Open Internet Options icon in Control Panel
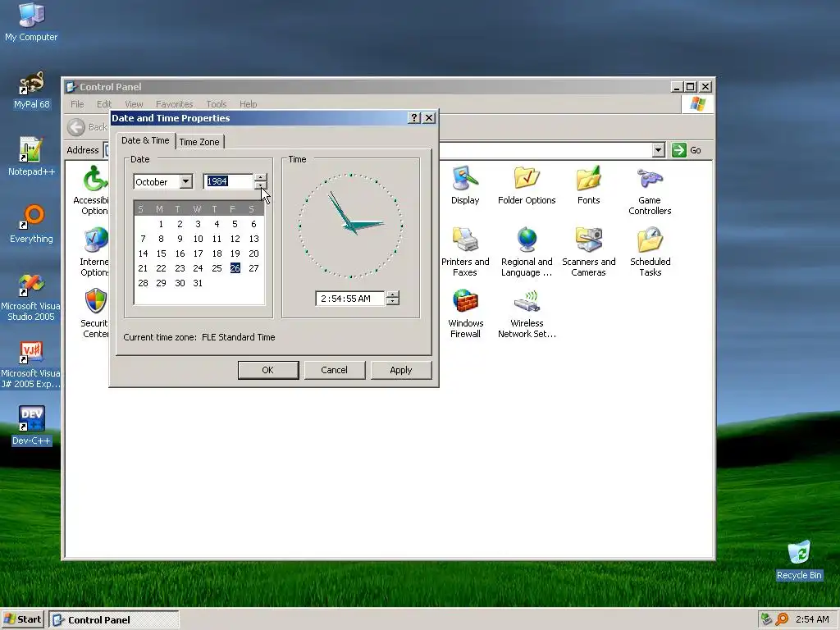840x630 pixels. pyautogui.click(x=95, y=252)
